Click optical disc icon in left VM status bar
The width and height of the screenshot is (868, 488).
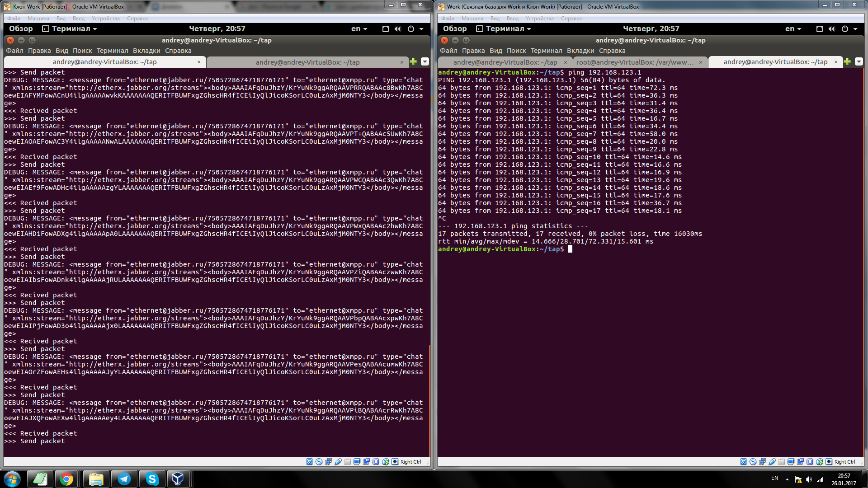click(x=319, y=462)
